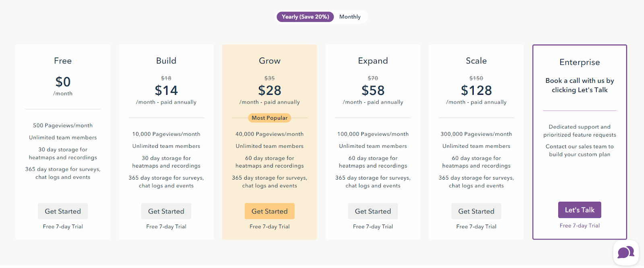Open the chat widget bubble icon
The height and width of the screenshot is (268, 644).
point(626,253)
